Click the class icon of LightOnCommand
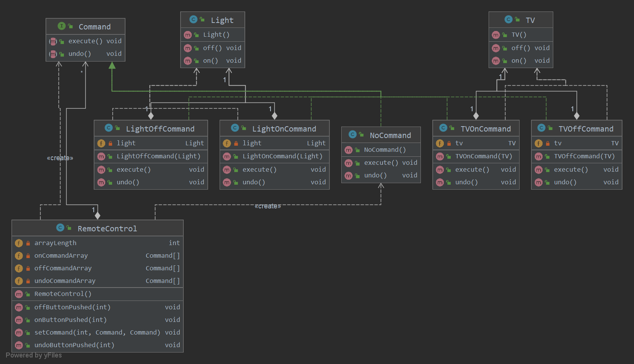634x364 pixels. 235,128
